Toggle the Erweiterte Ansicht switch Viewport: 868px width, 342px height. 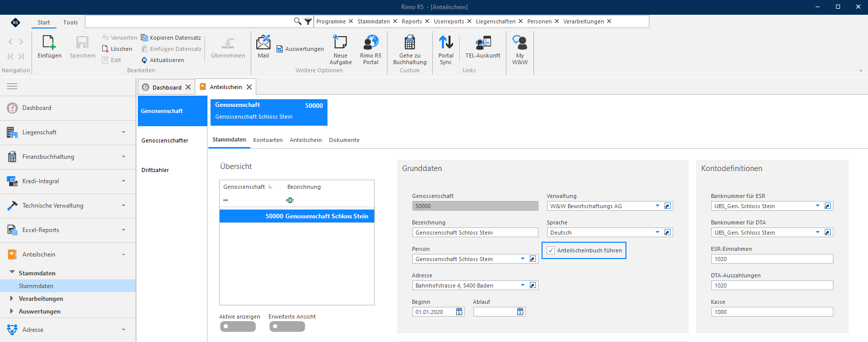pyautogui.click(x=287, y=326)
